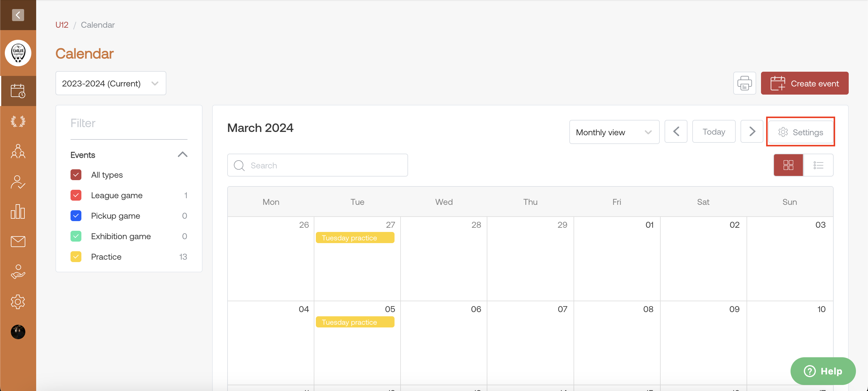Open the bar chart statistics icon

[x=18, y=211]
